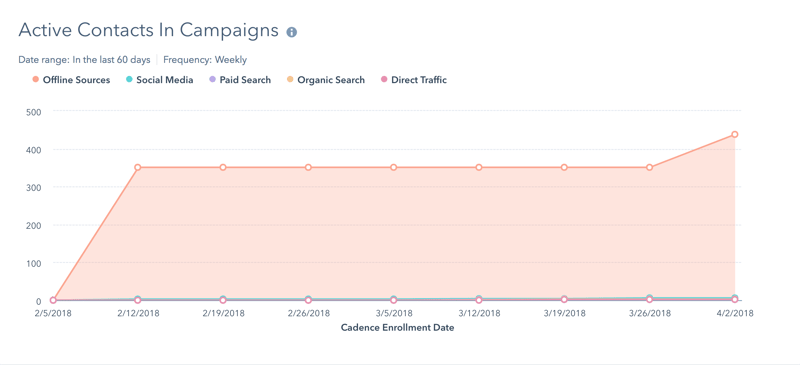This screenshot has height=365, width=800.
Task: Select Offline Sources data point at 4/2/2018
Action: 735,134
